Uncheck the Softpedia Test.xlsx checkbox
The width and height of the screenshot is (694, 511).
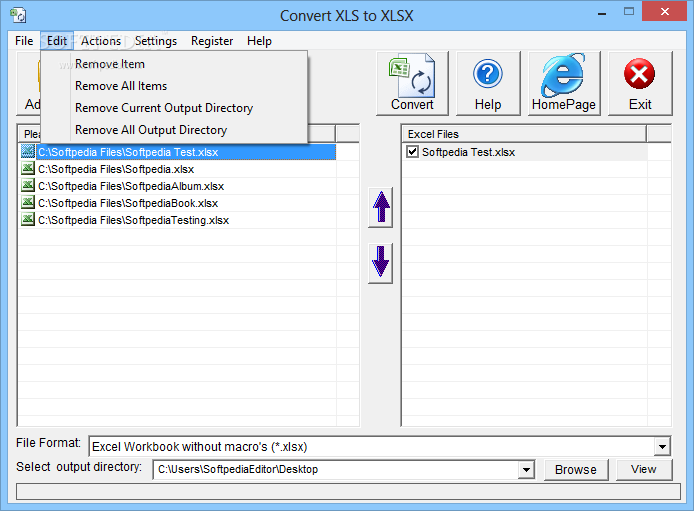point(413,152)
